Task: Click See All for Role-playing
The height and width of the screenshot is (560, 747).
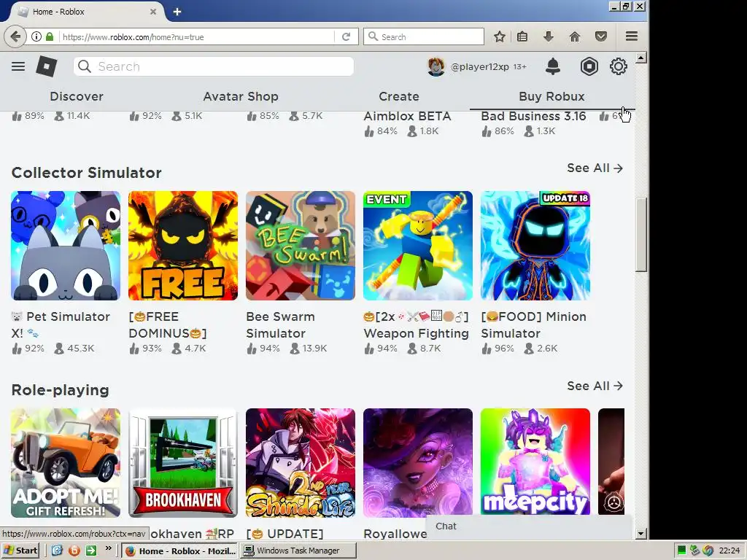Action: click(595, 386)
